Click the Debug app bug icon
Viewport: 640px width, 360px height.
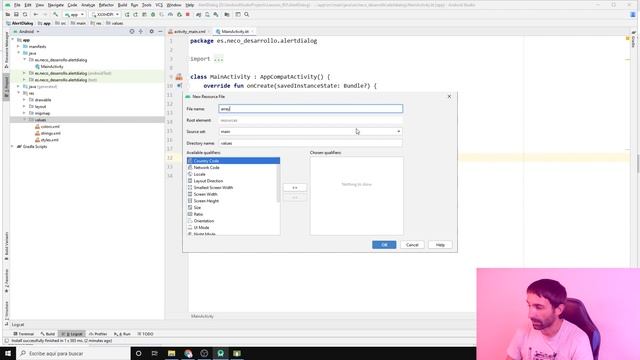[153, 14]
